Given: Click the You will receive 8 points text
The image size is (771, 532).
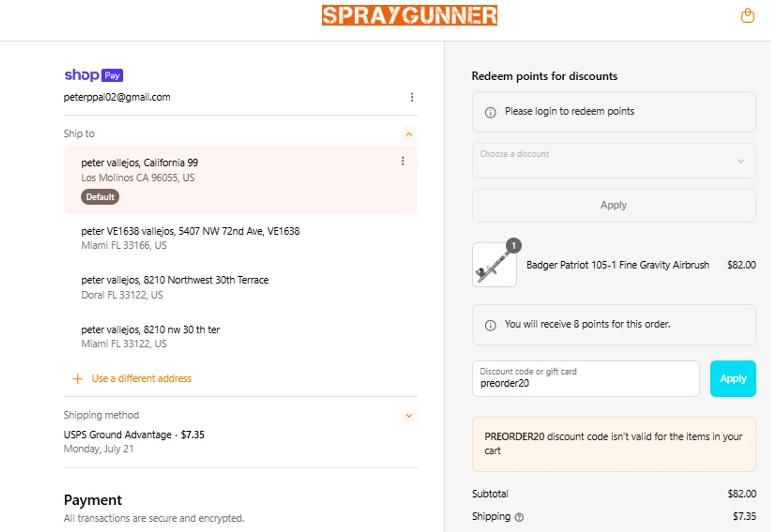Looking at the screenshot, I should [x=588, y=324].
